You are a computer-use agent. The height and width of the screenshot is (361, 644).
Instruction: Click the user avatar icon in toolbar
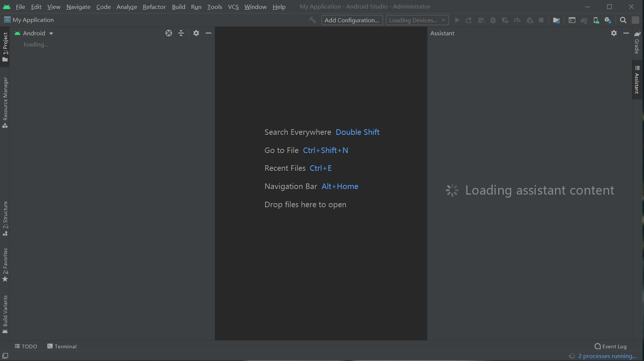pos(635,20)
